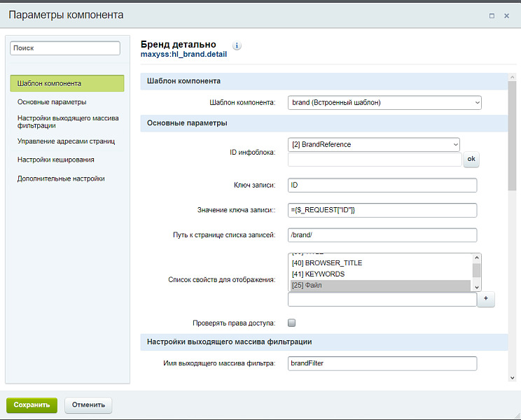Expand the ID инфоблока dropdown
This screenshot has width=521, height=420.
[x=373, y=144]
